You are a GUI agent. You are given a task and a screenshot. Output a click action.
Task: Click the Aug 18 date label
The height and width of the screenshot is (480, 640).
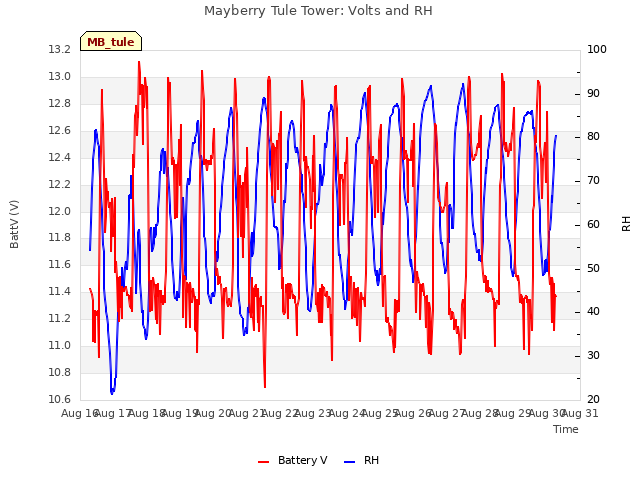click(x=147, y=413)
